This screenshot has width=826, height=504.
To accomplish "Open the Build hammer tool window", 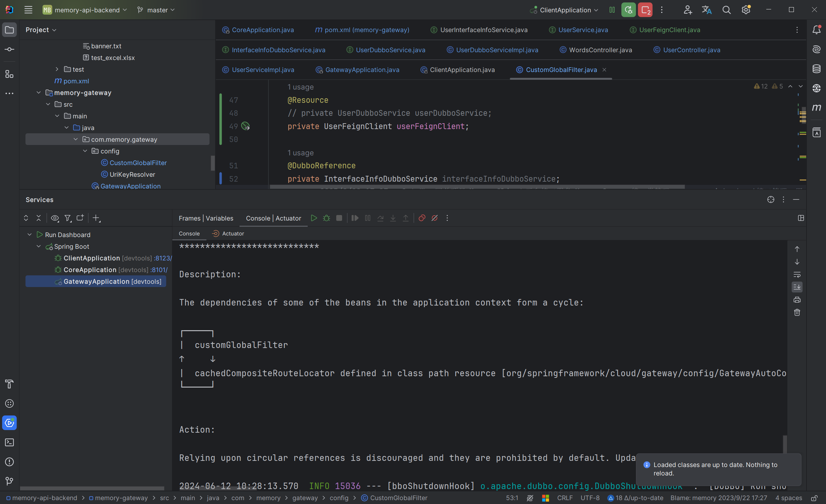I will [9, 384].
